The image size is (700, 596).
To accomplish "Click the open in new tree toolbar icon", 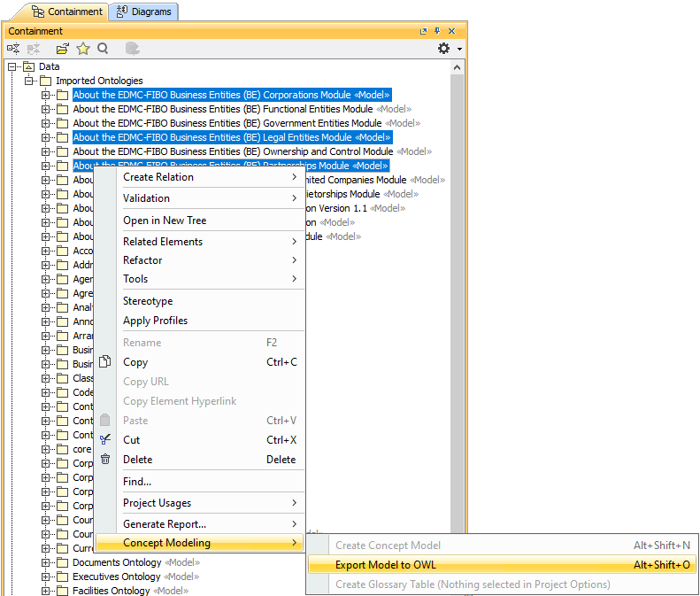I will point(62,49).
